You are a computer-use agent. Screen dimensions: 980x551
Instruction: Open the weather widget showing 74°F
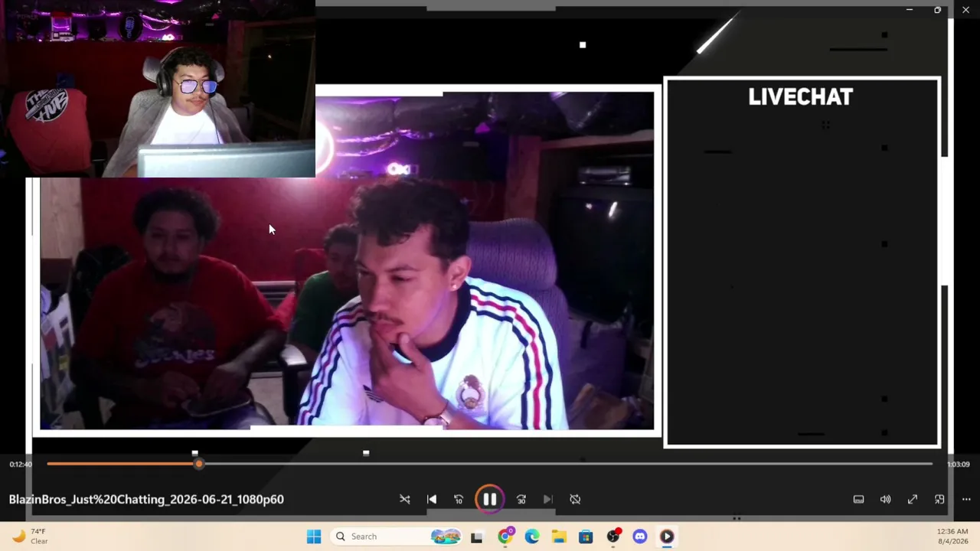point(31,536)
